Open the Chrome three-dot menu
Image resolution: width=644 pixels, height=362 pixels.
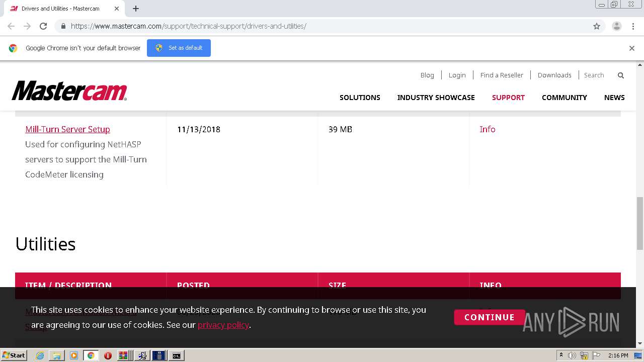coord(633,26)
